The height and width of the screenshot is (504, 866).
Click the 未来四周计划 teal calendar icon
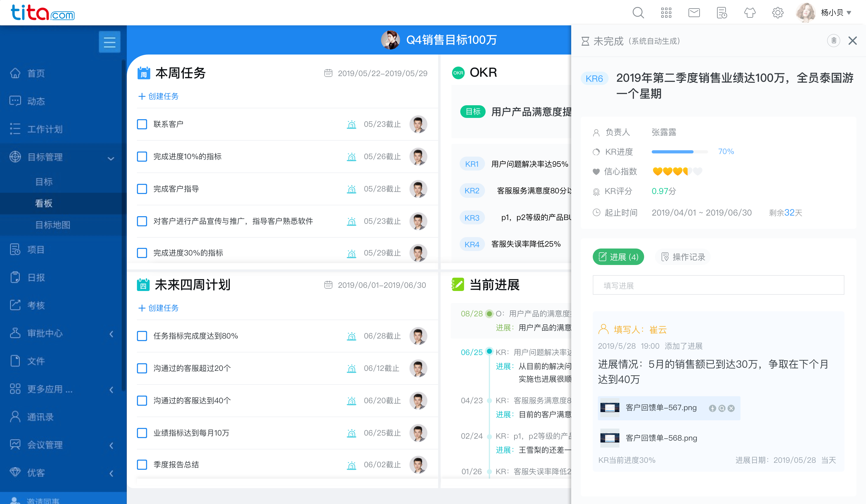pyautogui.click(x=143, y=285)
